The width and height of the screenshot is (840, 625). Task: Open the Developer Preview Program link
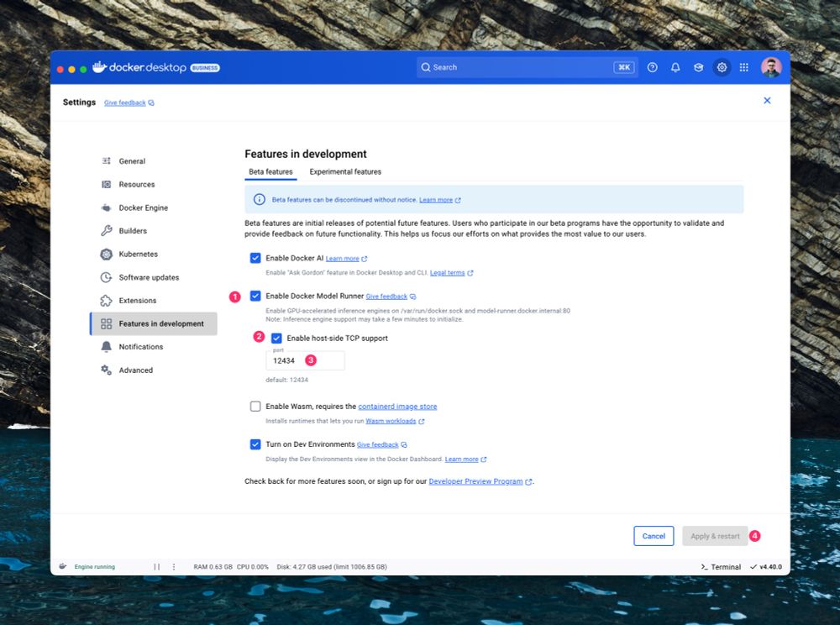pos(475,481)
